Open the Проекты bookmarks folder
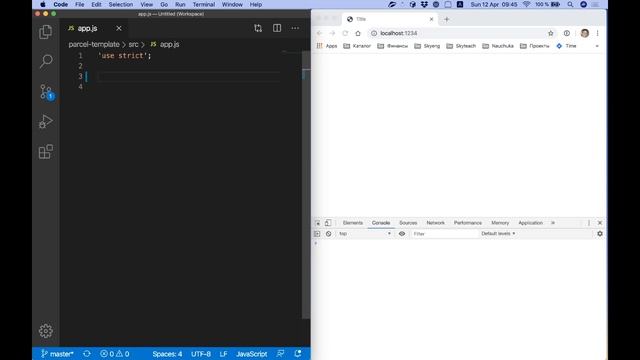This screenshot has width=640, height=360. tap(535, 46)
